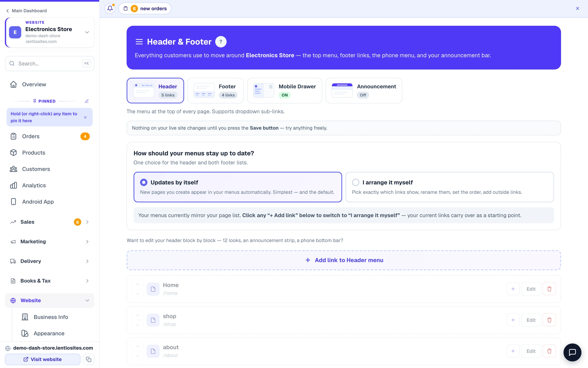
Task: Click the Home page icon
Action: 153,289
